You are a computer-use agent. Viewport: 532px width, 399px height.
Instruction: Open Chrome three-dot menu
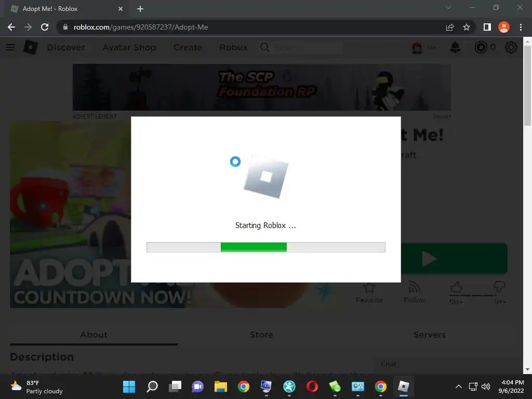521,27
